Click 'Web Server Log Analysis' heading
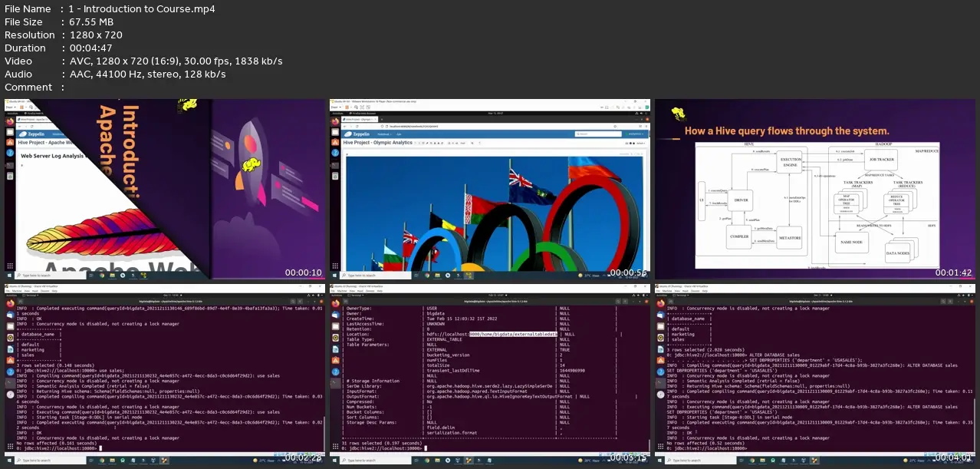Image resolution: width=980 pixels, height=469 pixels. coord(52,156)
